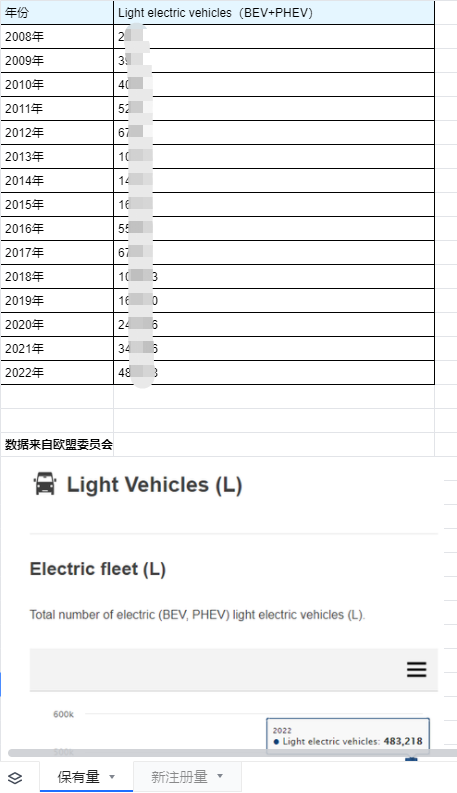Click the horizontal scrollbar above sheet tabs
This screenshot has width=457, height=793.
[x=233, y=753]
